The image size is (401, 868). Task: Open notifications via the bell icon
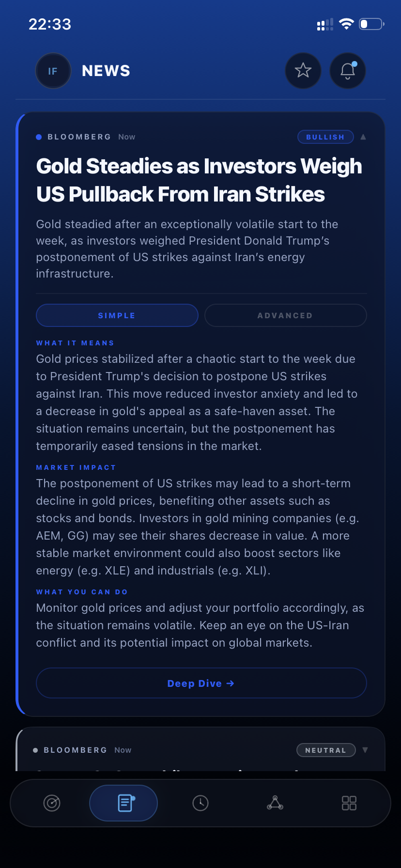pyautogui.click(x=347, y=71)
